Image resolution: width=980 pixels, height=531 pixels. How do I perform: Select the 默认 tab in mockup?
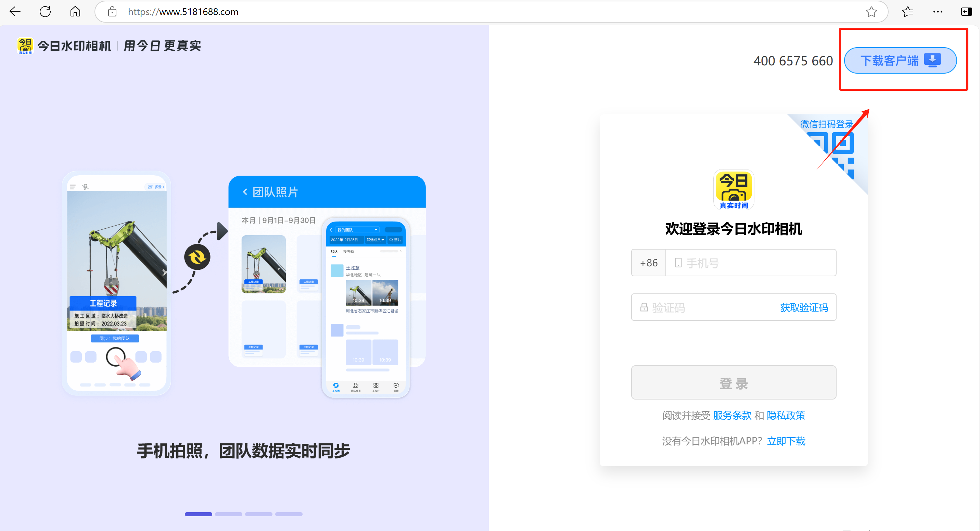pos(334,251)
